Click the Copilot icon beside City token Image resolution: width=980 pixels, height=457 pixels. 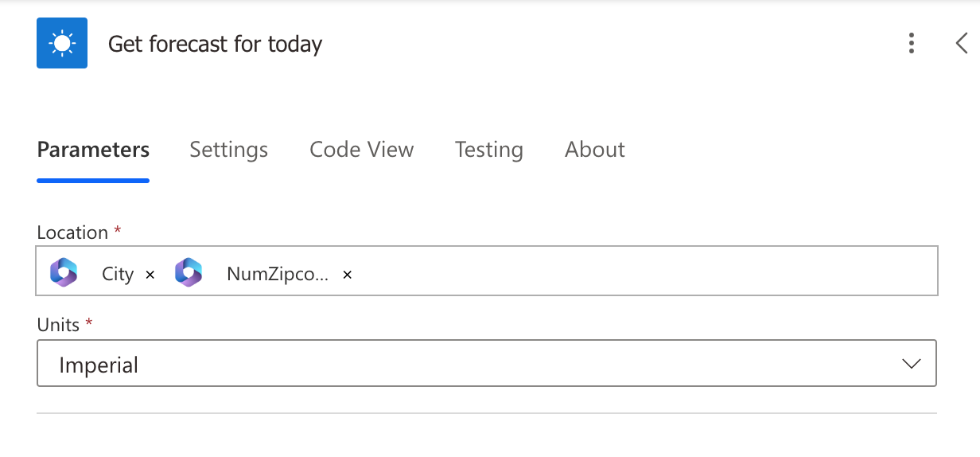coord(64,273)
